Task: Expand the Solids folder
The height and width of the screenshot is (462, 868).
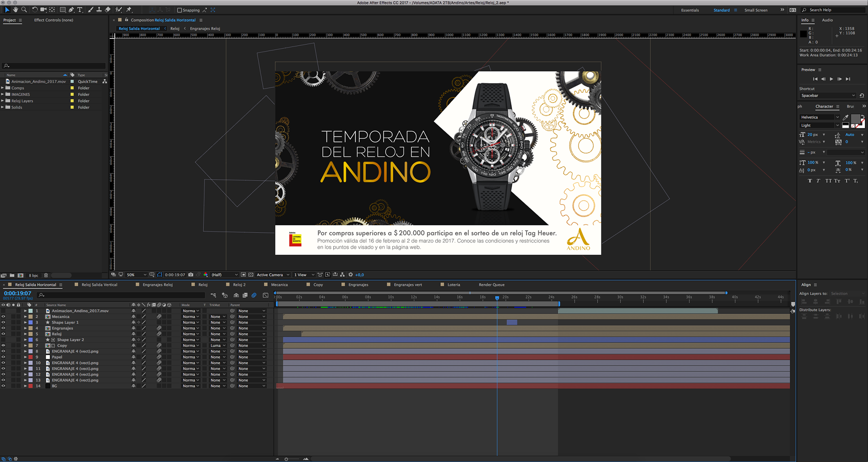Action: click(x=3, y=107)
